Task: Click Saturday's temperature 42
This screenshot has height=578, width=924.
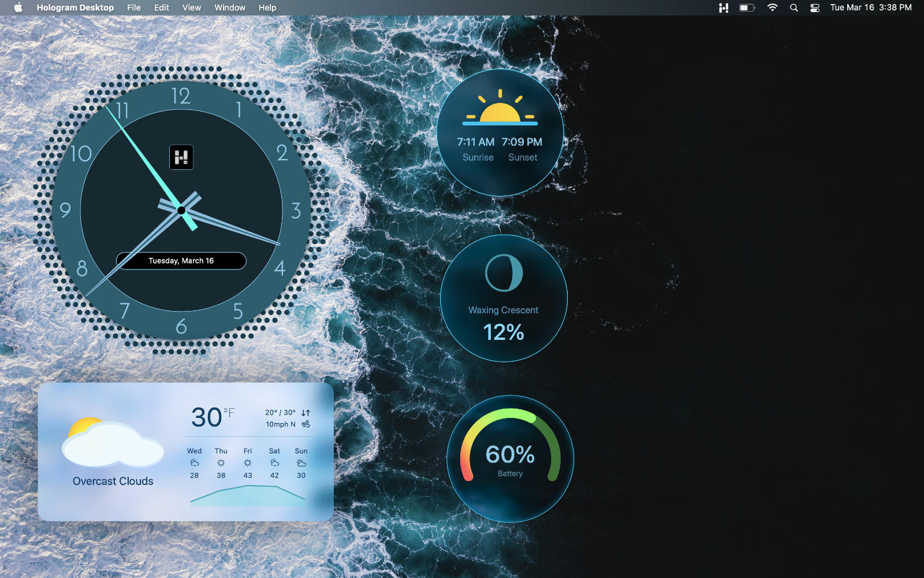Action: pyautogui.click(x=274, y=475)
